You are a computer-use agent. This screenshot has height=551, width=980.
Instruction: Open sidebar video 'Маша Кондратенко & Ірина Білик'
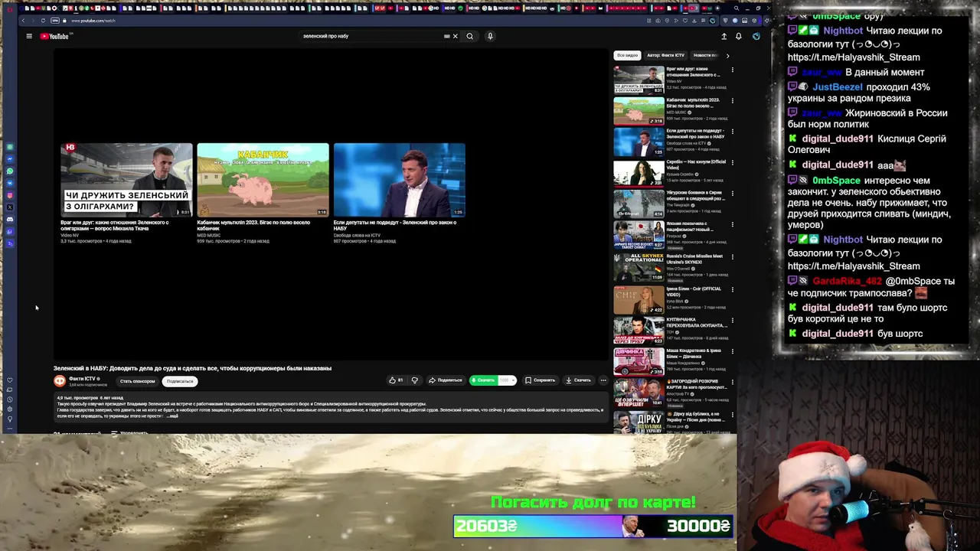pos(670,362)
